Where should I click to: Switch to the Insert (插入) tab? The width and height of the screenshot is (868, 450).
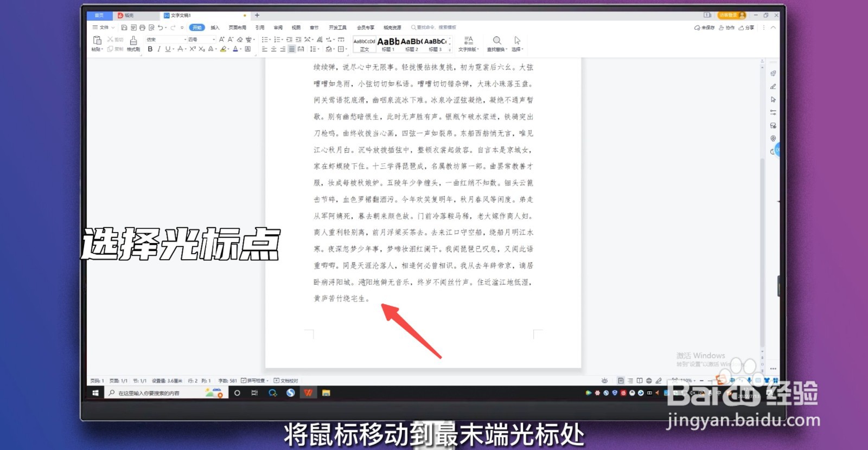[x=215, y=28]
